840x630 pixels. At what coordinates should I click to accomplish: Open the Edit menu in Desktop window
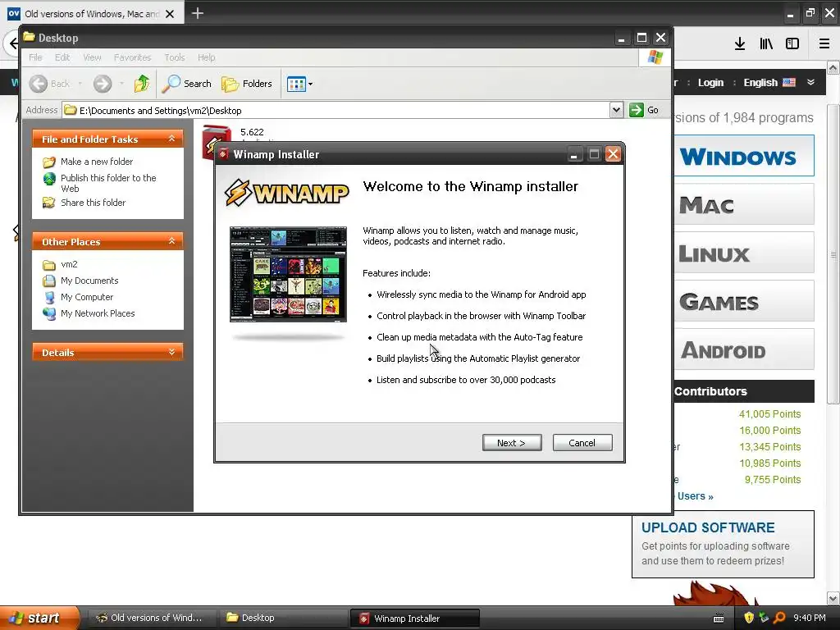pos(62,57)
